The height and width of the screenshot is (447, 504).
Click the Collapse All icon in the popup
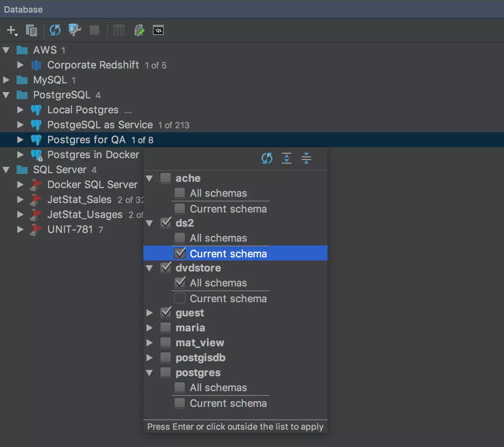[x=306, y=159]
